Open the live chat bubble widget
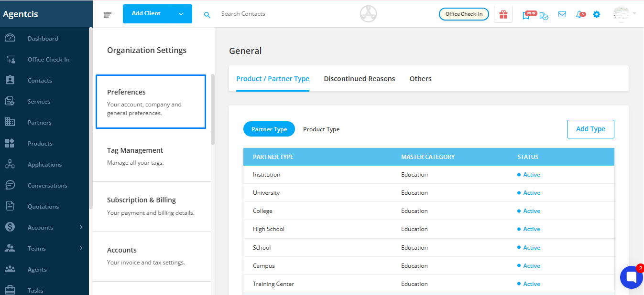This screenshot has height=295, width=644. [x=631, y=277]
